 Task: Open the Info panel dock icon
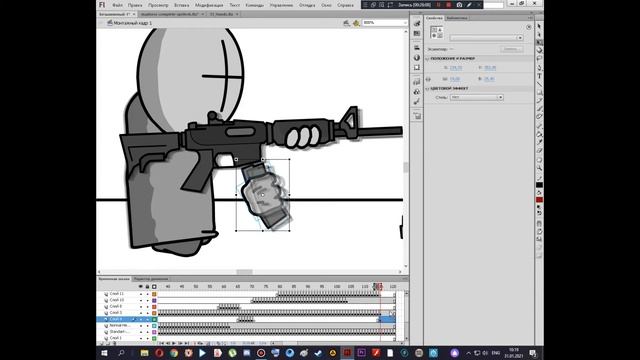coord(417,58)
